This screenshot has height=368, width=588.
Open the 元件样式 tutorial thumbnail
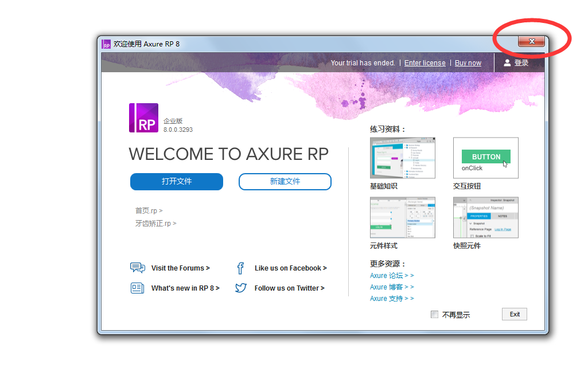click(x=402, y=217)
